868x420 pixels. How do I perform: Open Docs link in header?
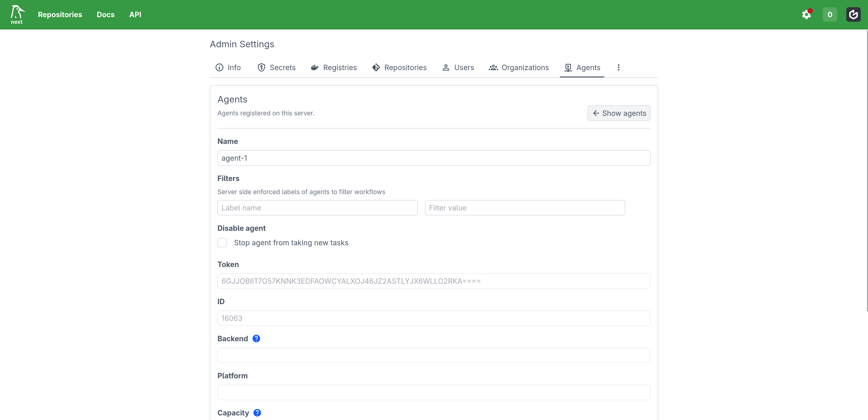[x=106, y=14]
